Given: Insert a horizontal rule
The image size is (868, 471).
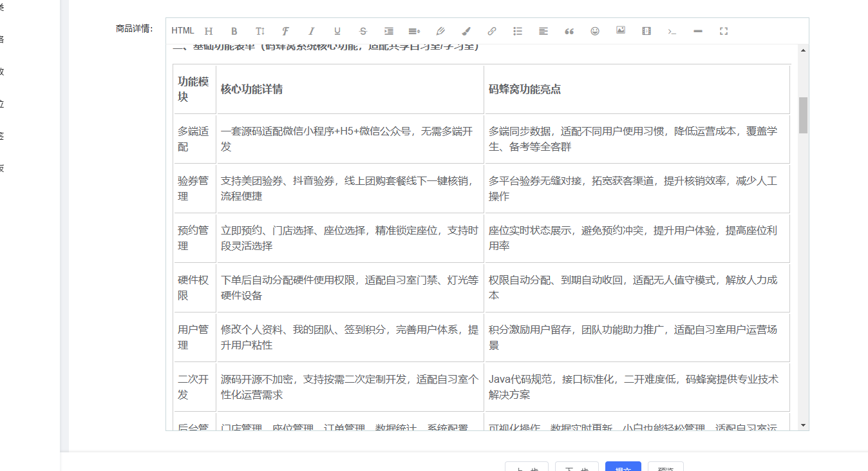Looking at the screenshot, I should tap(697, 30).
